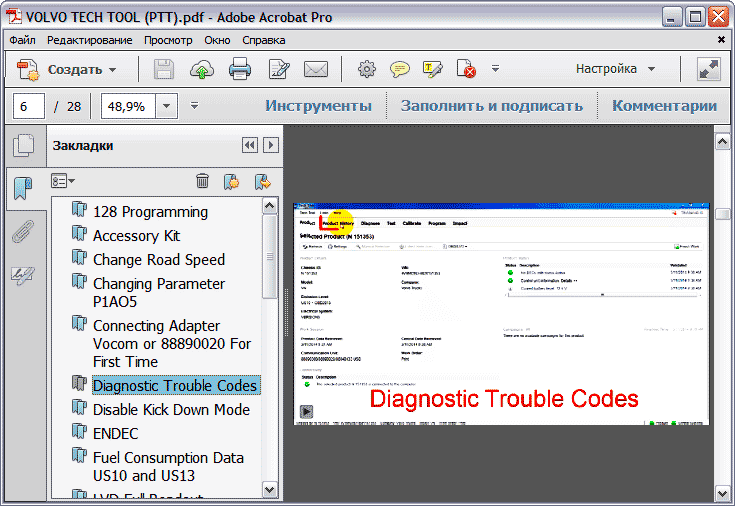735x506 pixels.
Task: Add a sticky note comment
Action: click(399, 70)
